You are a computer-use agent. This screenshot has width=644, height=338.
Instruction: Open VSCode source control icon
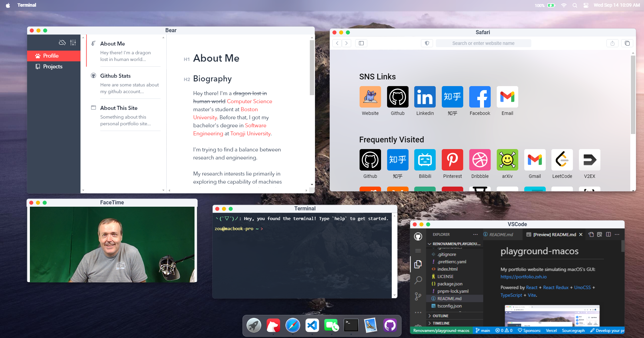pos(418,296)
